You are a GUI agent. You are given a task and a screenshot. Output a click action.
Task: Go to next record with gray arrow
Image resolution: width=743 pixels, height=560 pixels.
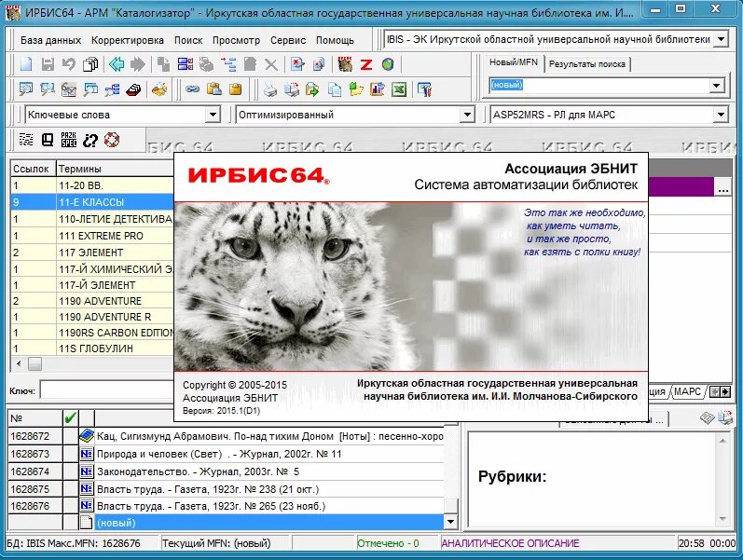pyautogui.click(x=137, y=64)
